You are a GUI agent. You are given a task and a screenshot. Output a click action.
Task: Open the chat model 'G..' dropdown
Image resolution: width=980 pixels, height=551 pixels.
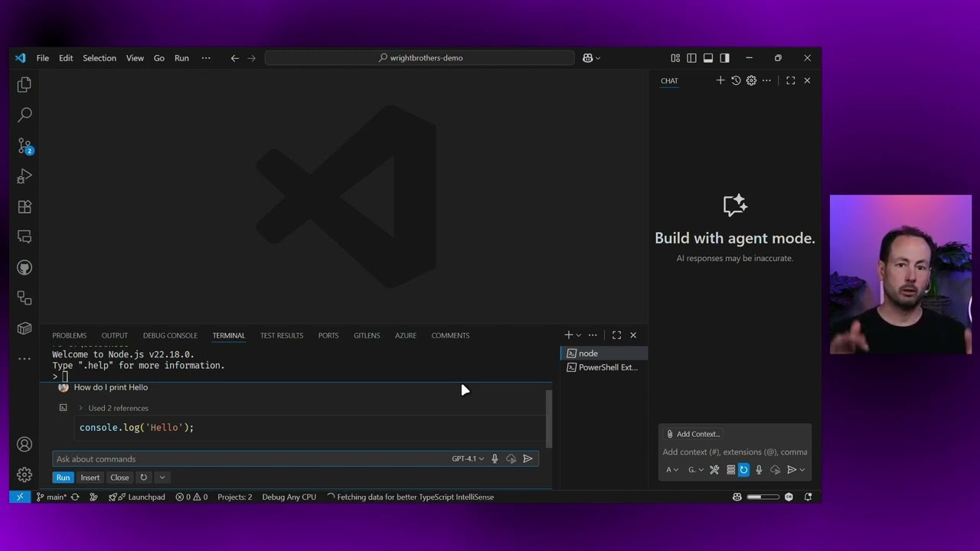click(x=695, y=470)
